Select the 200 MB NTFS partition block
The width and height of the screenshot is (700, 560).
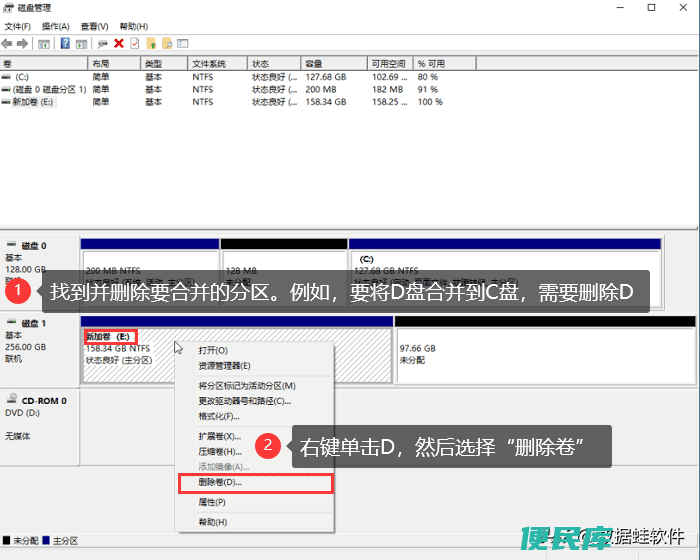(x=150, y=273)
